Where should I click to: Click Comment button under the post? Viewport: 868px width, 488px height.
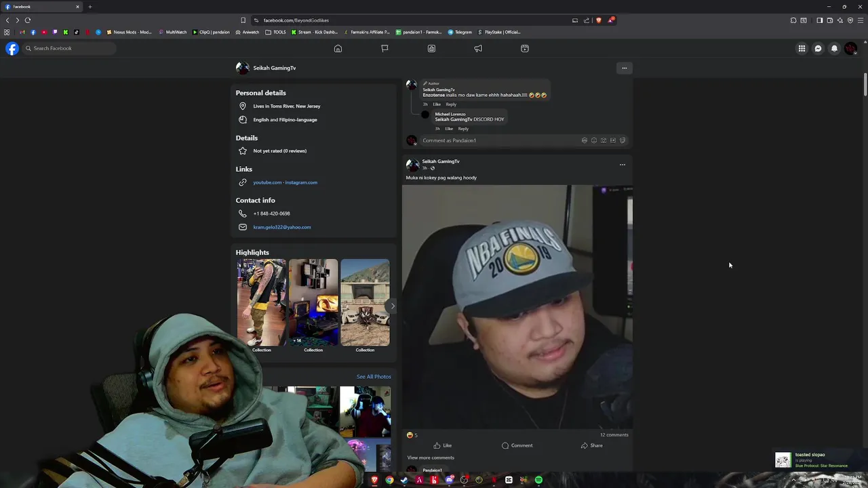pos(517,445)
